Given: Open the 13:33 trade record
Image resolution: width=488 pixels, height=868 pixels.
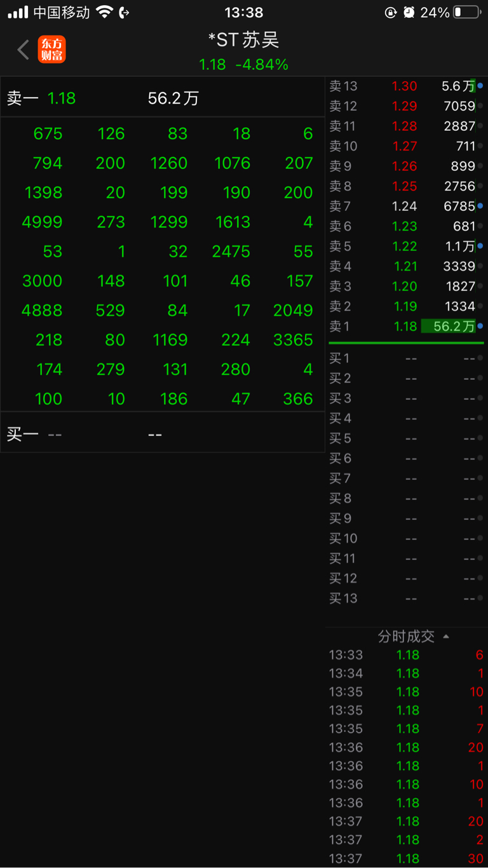Looking at the screenshot, I should [x=407, y=655].
